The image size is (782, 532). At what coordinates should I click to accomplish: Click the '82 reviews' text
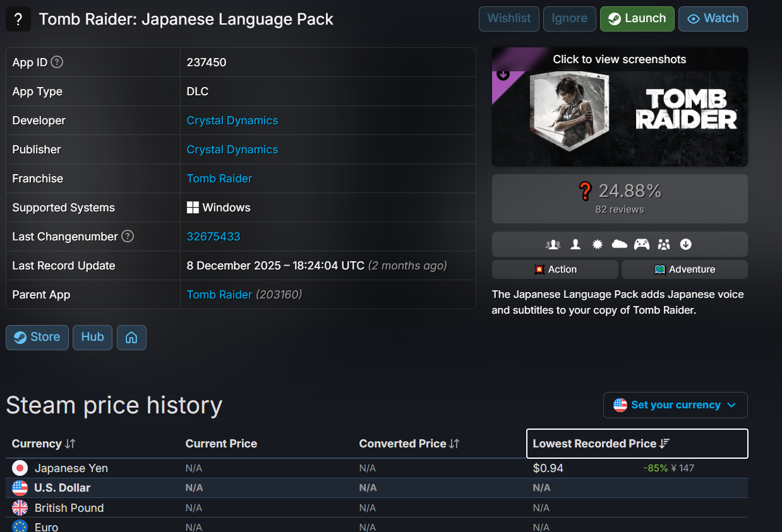point(620,210)
